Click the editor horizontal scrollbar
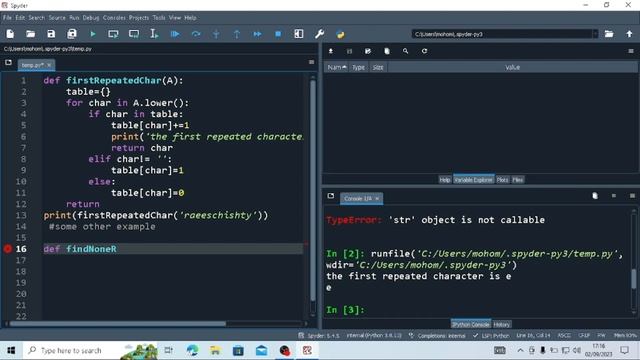The width and height of the screenshot is (640, 360). click(118, 324)
